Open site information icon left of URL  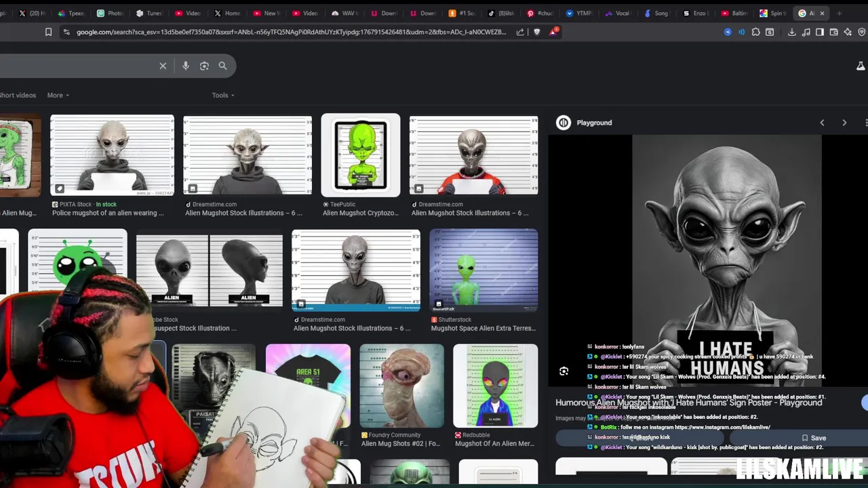(x=66, y=32)
